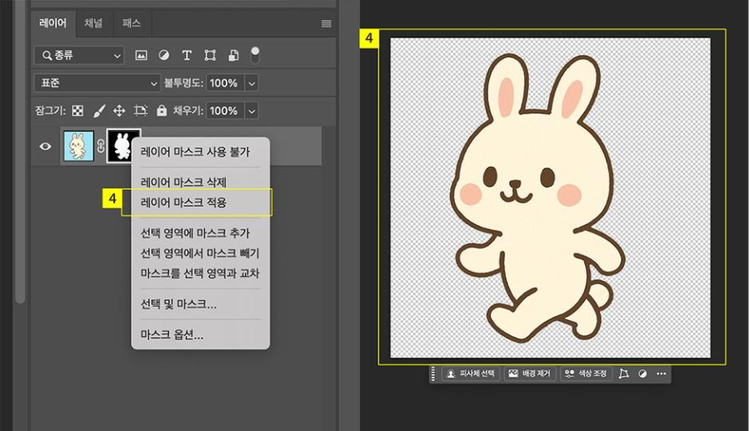Lock artboard nesting icon
The width and height of the screenshot is (750, 431).
141,111
